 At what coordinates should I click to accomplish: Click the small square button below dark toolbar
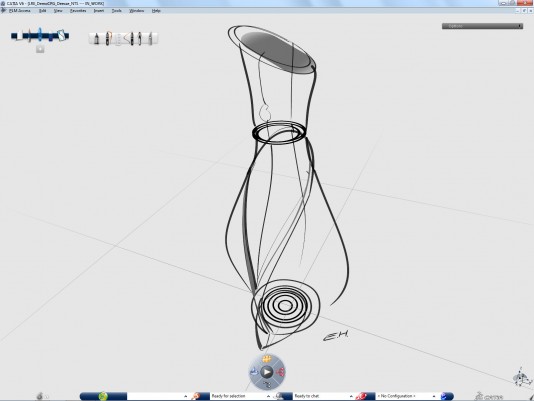coord(40,49)
